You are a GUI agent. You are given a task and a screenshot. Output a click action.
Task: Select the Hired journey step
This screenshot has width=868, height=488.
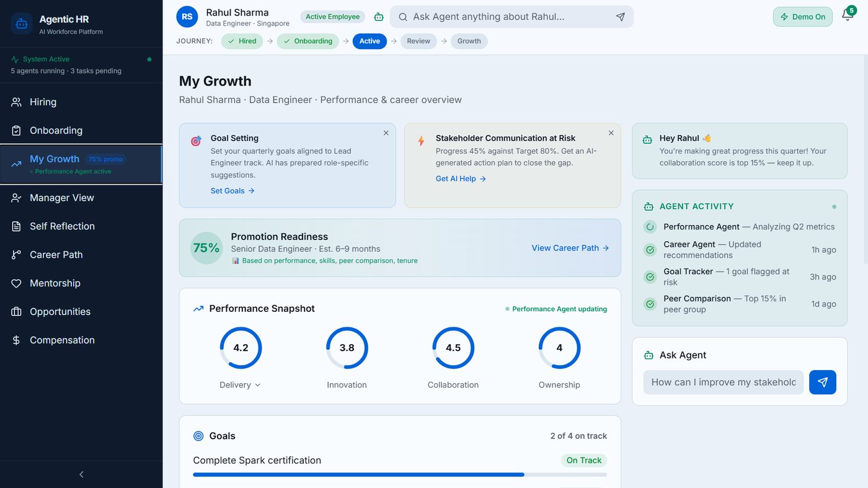click(x=242, y=42)
